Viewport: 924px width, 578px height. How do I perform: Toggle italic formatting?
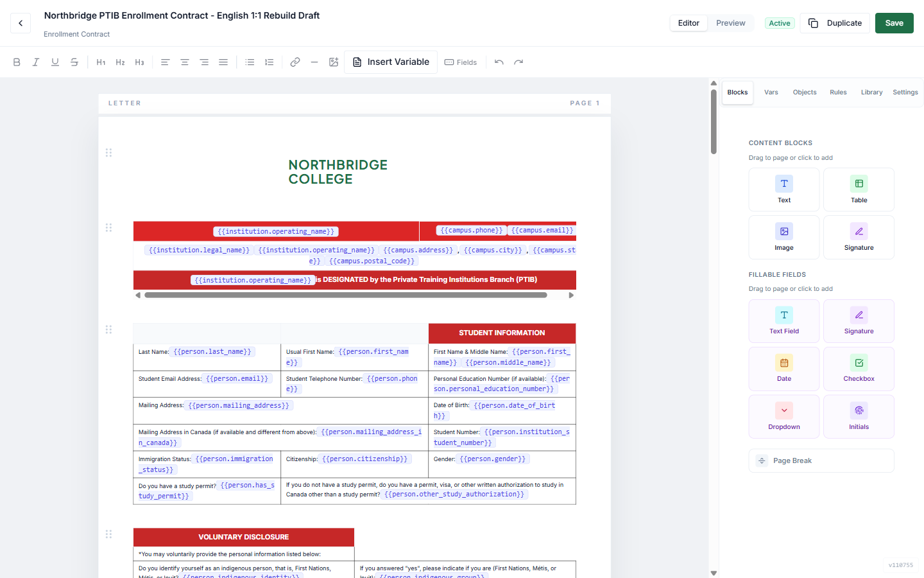[36, 62]
